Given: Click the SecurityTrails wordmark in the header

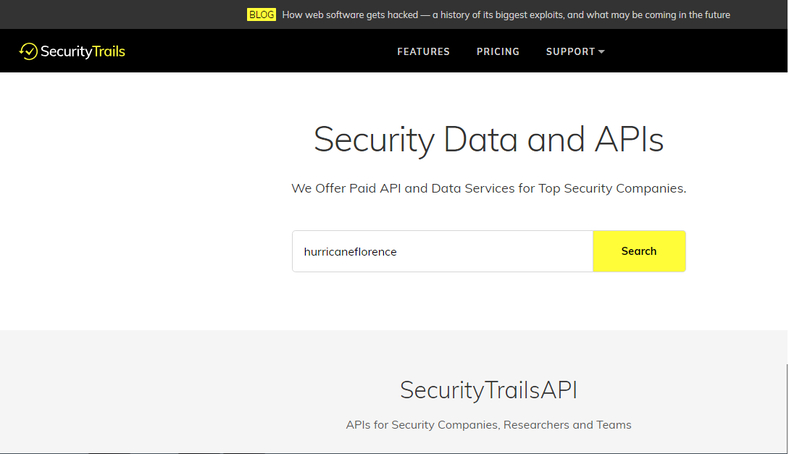Looking at the screenshot, I should 83,51.
